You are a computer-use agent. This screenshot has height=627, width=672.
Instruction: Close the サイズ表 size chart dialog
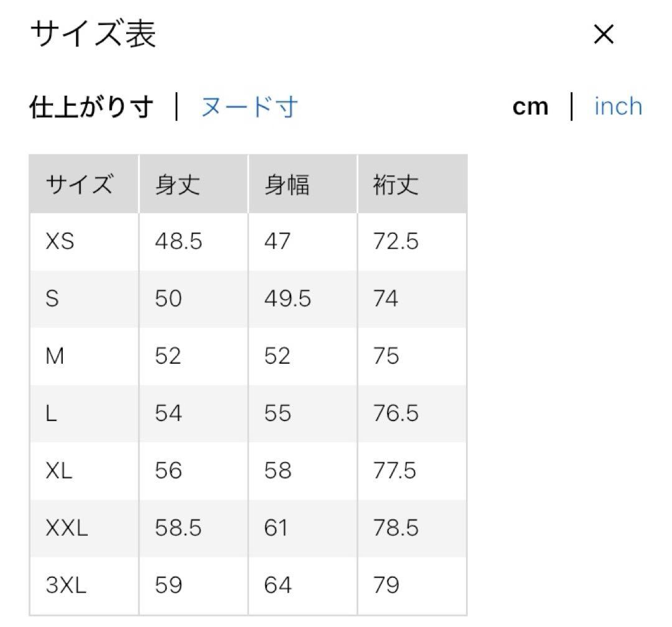point(604,35)
